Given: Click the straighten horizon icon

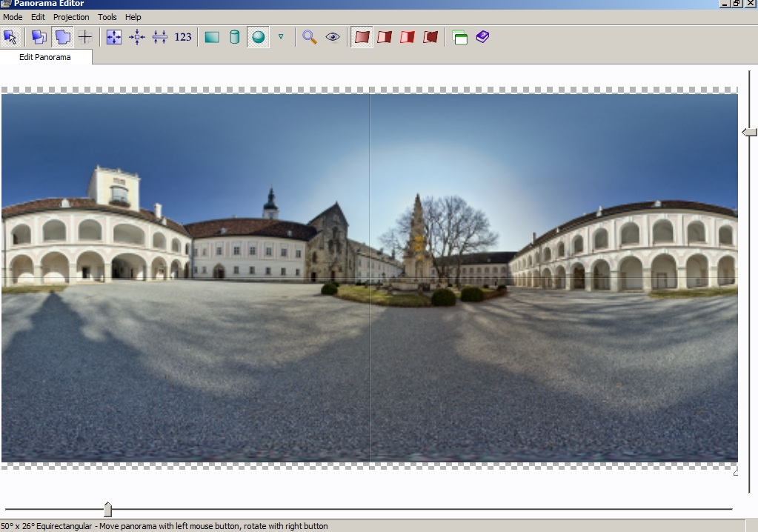Looking at the screenshot, I should (x=160, y=36).
